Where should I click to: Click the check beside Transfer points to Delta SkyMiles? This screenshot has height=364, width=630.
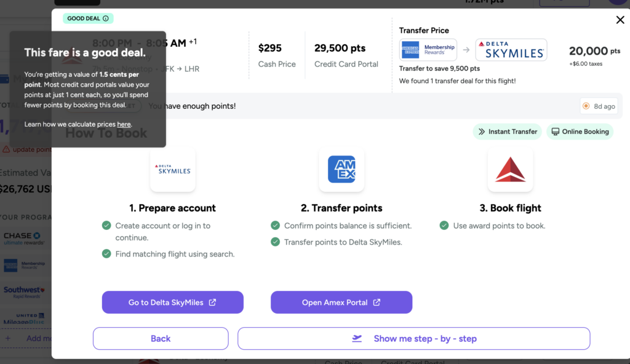click(x=275, y=242)
